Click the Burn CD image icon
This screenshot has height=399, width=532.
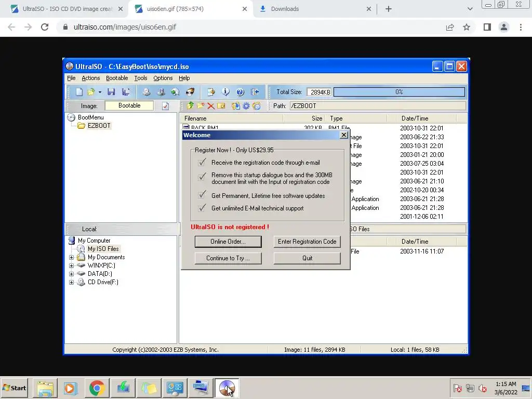coord(190,92)
